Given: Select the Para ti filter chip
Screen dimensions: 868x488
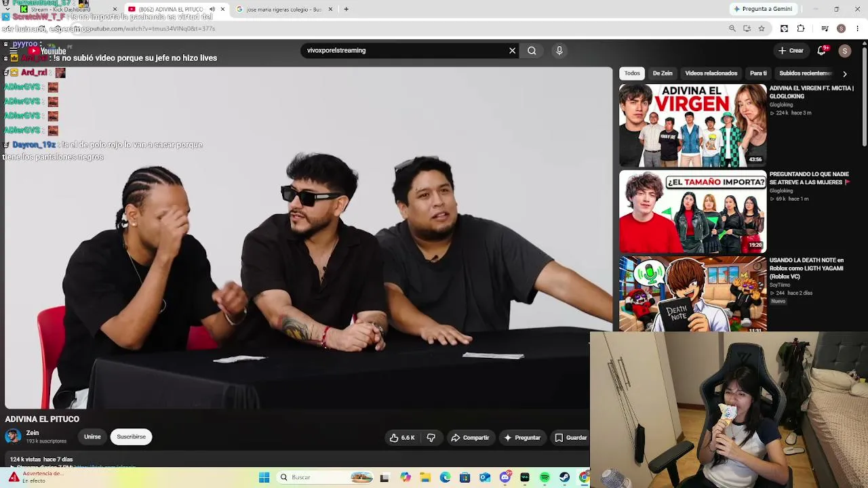Looking at the screenshot, I should coord(758,73).
